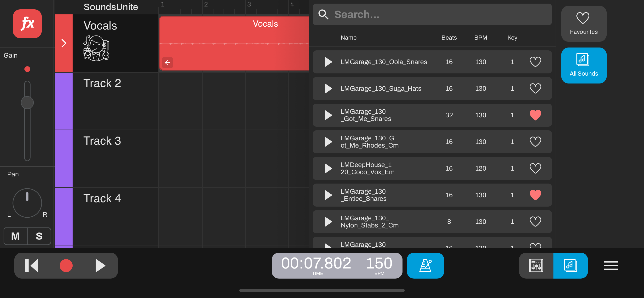Play the LMGarage_130_Got_Me_Rhodes_Cm sample
This screenshot has height=298, width=644.
pyautogui.click(x=328, y=142)
